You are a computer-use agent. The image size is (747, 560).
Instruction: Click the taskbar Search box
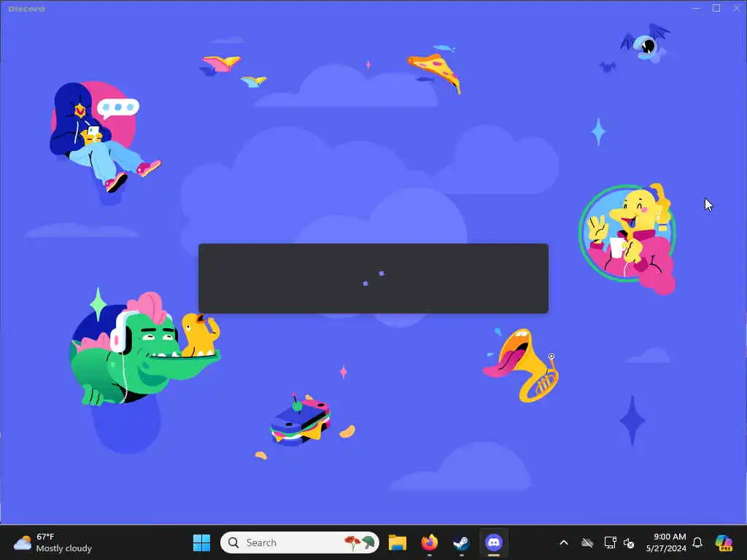coord(300,542)
